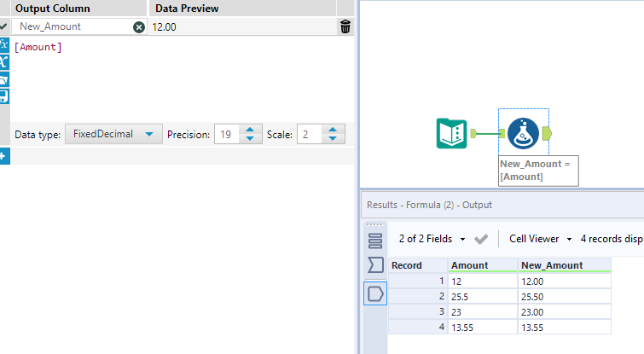Select Amount cell with value 25.5
Screen dimensions: 644x354
click(x=482, y=297)
